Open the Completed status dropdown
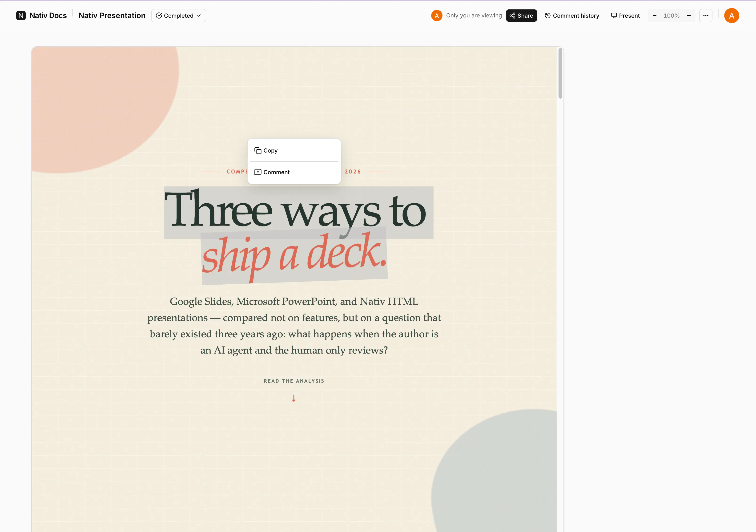 coord(178,16)
